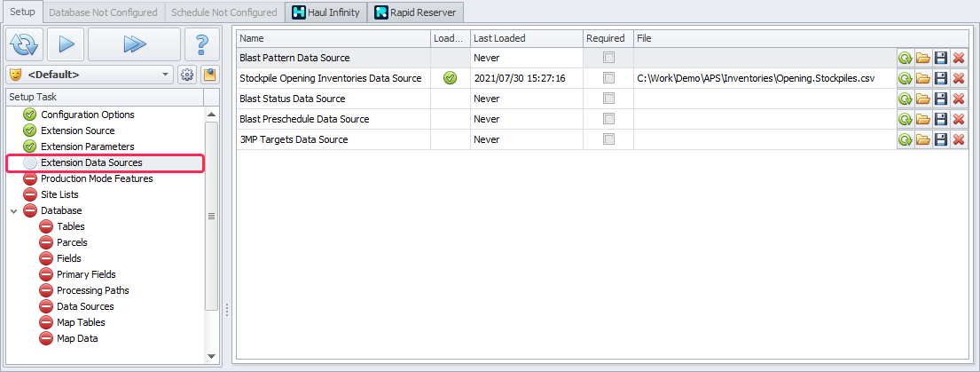Save Blast Status Data Source entry

(941, 99)
